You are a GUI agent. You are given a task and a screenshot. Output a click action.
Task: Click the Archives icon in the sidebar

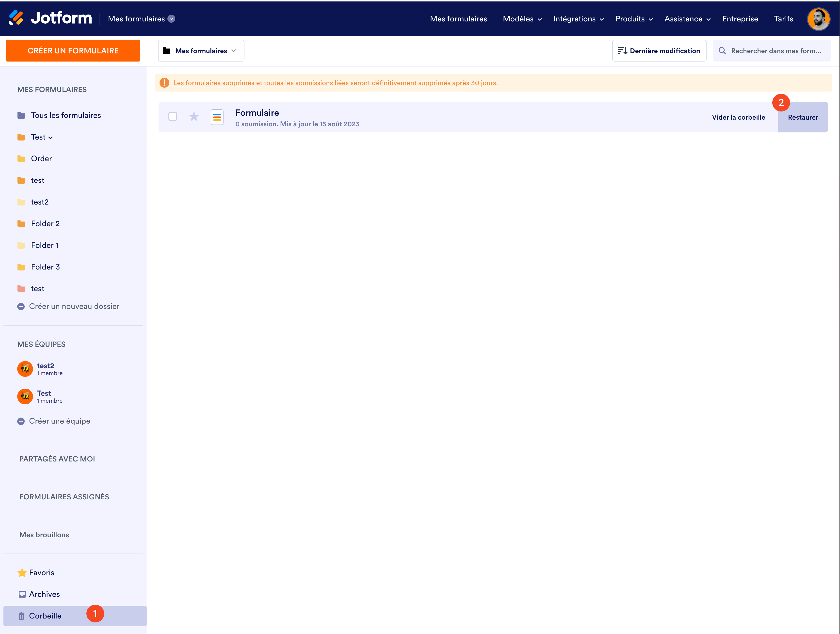tap(22, 594)
